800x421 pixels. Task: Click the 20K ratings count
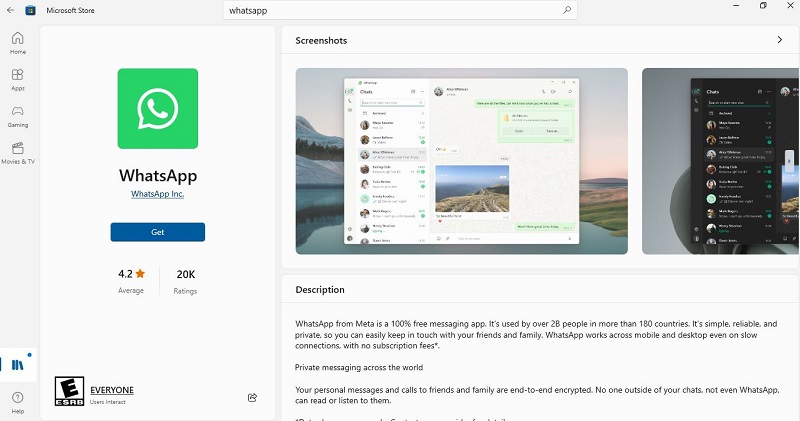185,281
